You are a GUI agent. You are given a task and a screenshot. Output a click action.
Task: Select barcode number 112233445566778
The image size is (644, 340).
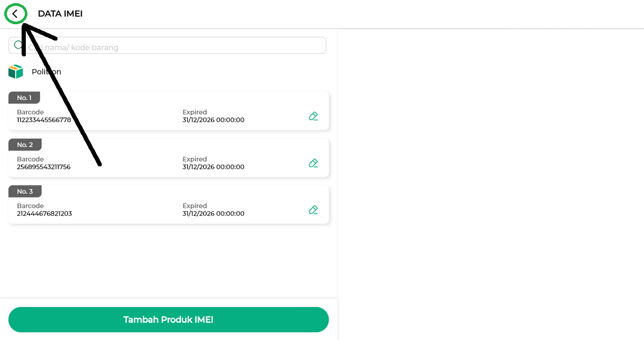pos(44,120)
